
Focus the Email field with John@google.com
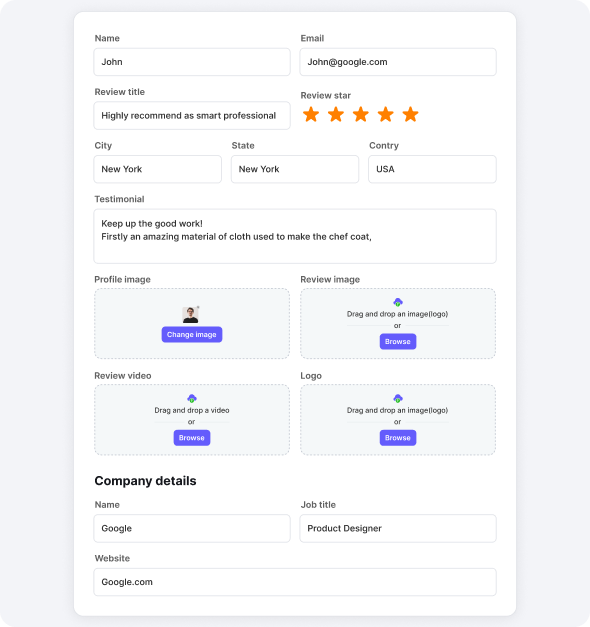coord(398,62)
